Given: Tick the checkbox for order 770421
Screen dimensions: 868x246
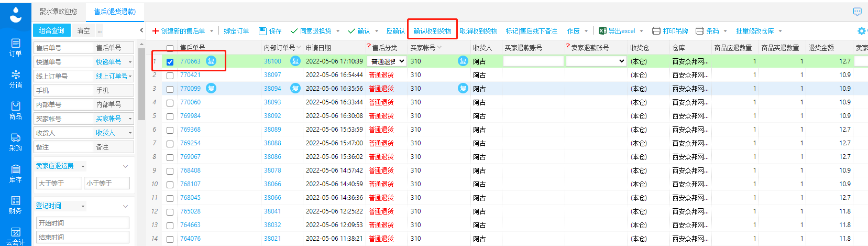Looking at the screenshot, I should (170, 76).
